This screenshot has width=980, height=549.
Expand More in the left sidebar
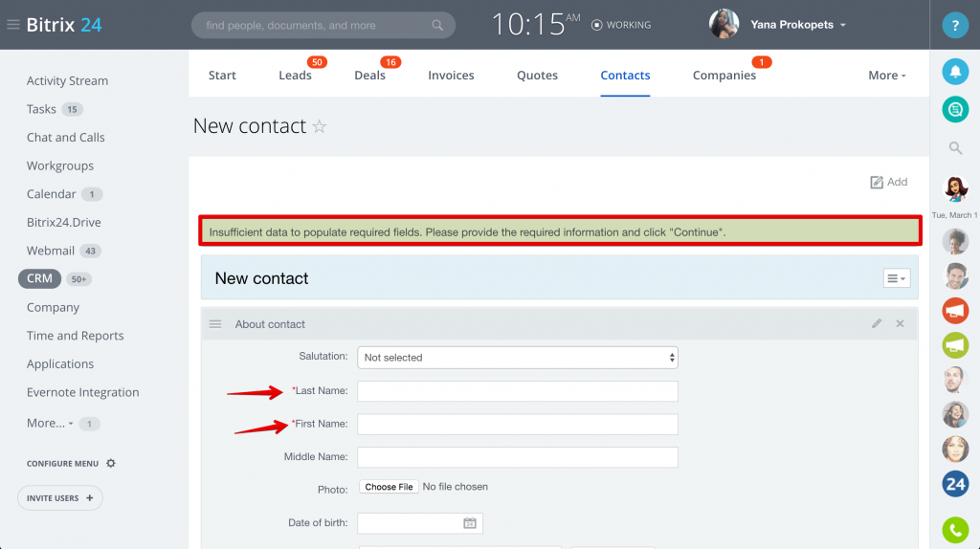tap(50, 423)
